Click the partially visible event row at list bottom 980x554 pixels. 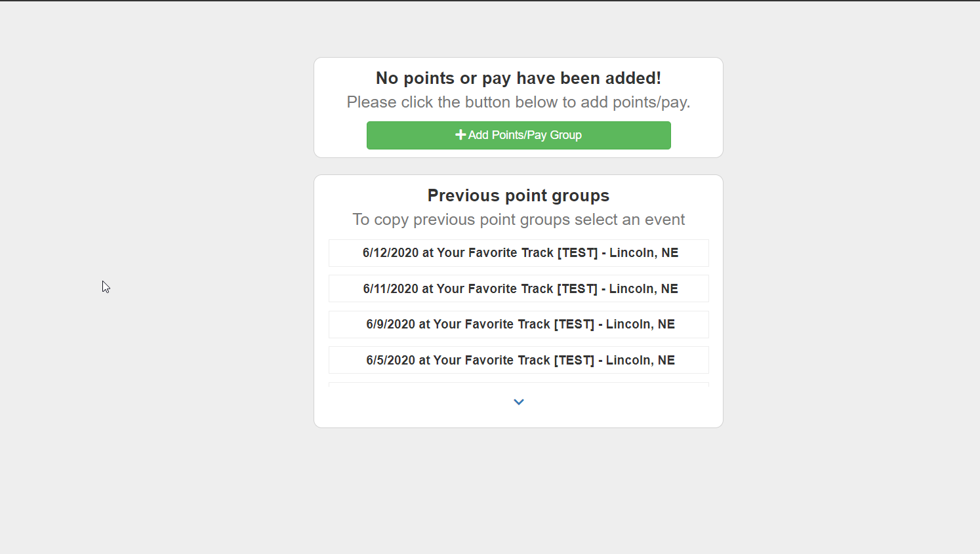pos(518,384)
